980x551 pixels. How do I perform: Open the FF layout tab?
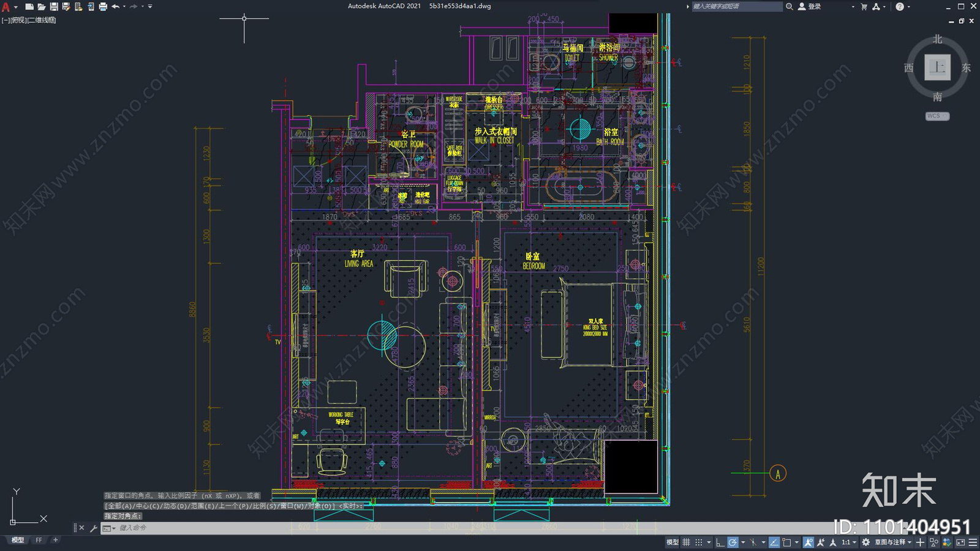39,540
